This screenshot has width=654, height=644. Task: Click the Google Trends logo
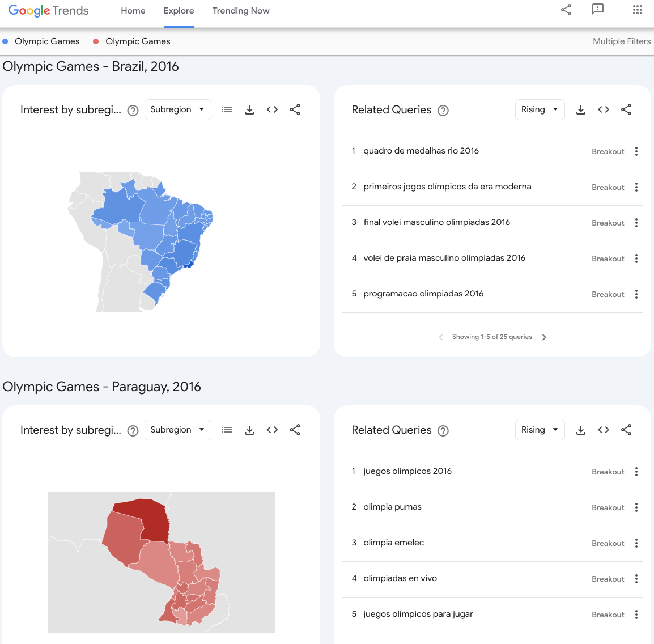coord(48,10)
